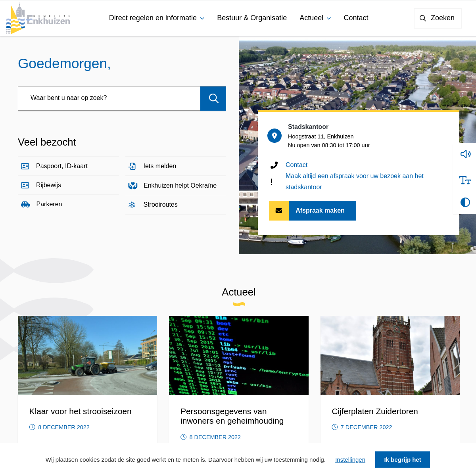The image size is (476, 476).
Task: Expand the Actueel navigation dropdown
Action: coord(315,18)
